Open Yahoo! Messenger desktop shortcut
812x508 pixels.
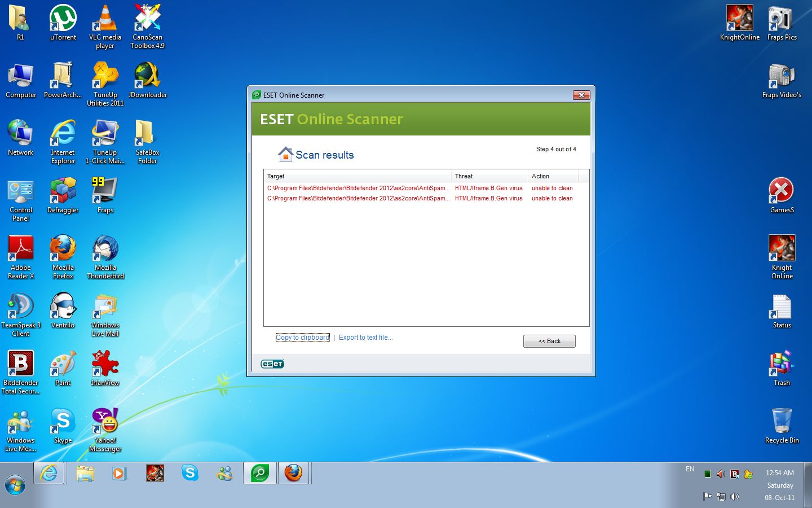pos(105,430)
